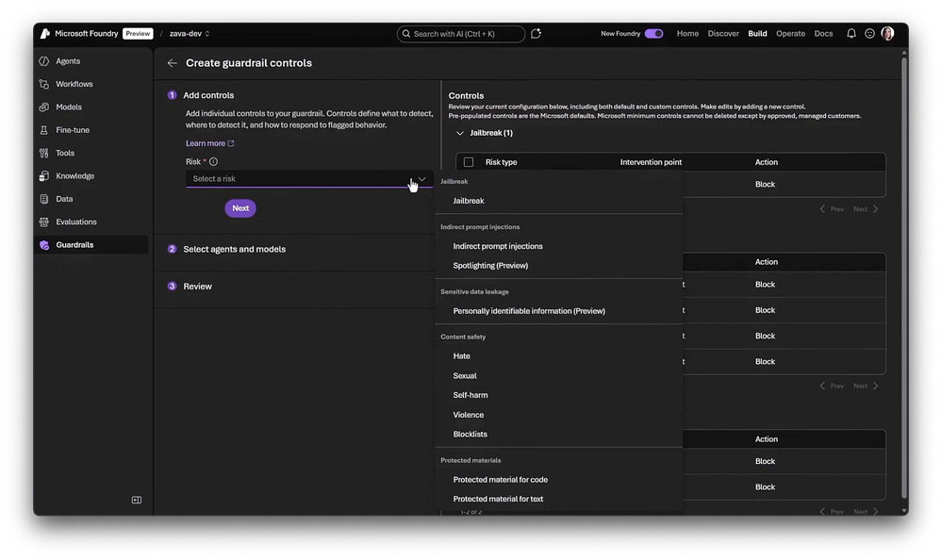Viewport: 942px width, 560px height.
Task: Click the Search with AI field
Action: (x=461, y=34)
